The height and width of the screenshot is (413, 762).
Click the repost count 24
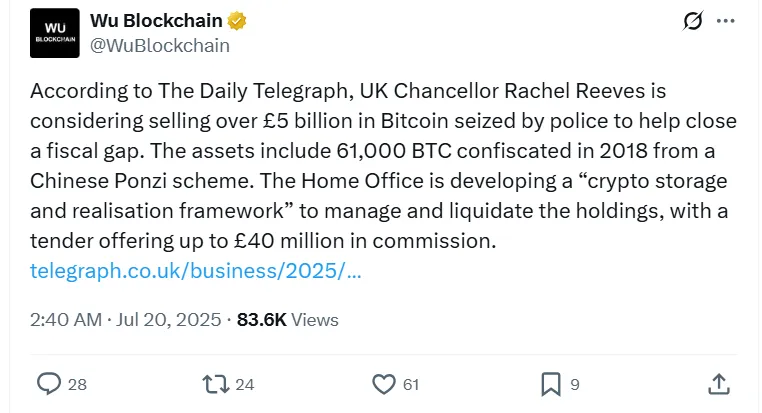244,384
